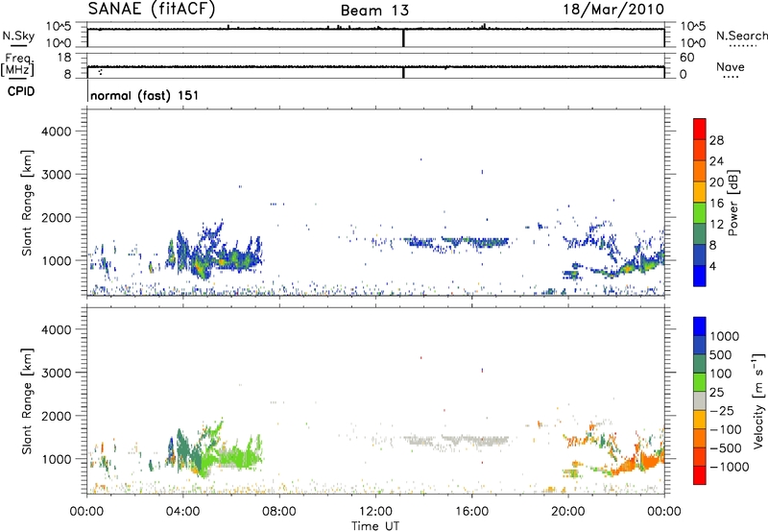Viewport: 768px width, 532px height.
Task: Click the 3000 tick of the power panel
Action: [56, 175]
